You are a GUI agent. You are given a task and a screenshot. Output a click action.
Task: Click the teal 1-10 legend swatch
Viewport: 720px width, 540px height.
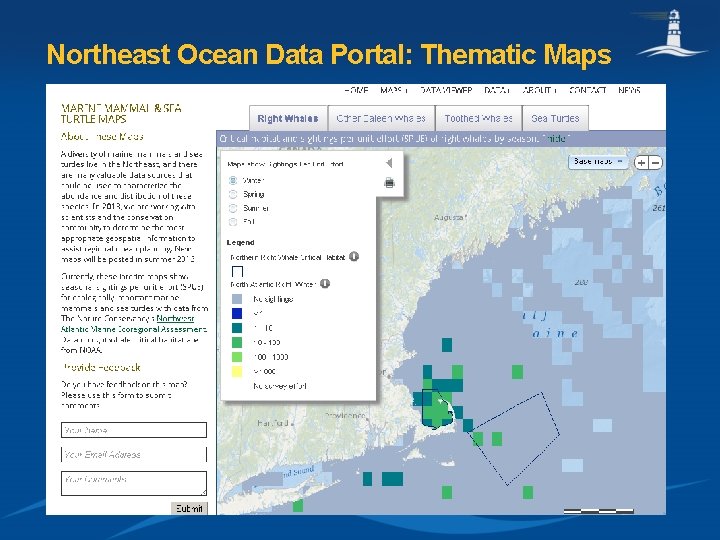click(237, 328)
